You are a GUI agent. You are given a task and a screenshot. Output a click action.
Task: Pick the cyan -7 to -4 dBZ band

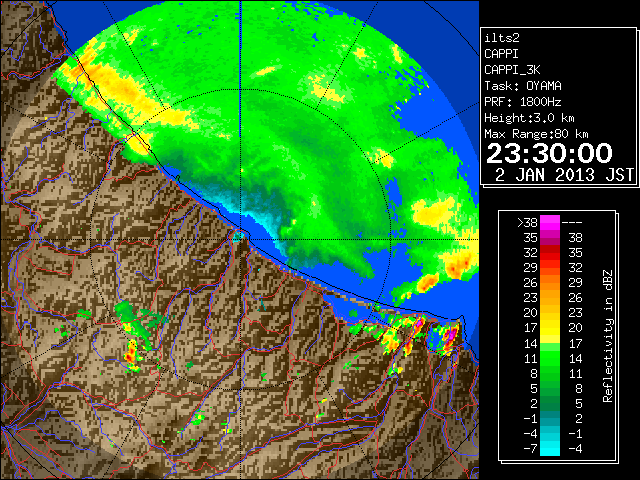pyautogui.click(x=550, y=449)
